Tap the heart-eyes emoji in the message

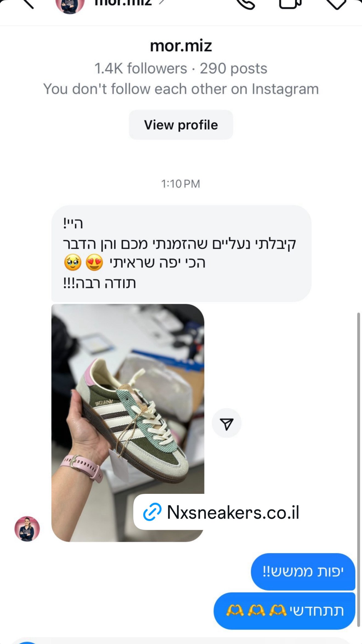[94, 262]
